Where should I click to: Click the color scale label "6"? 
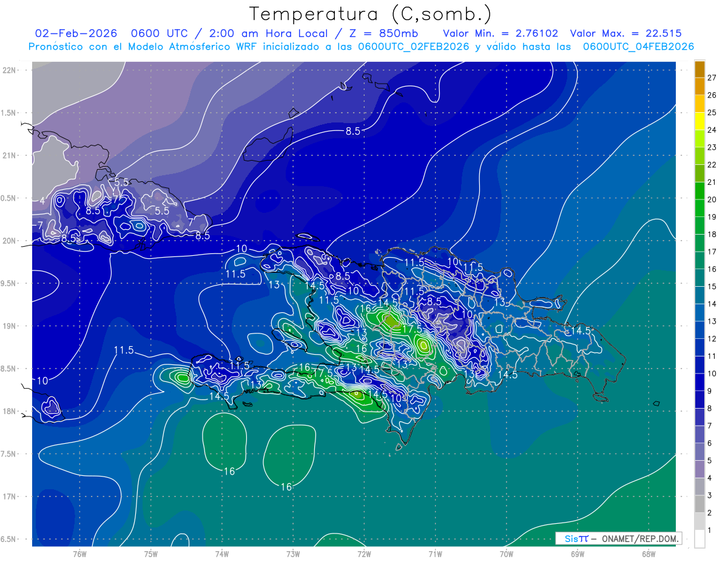point(710,443)
